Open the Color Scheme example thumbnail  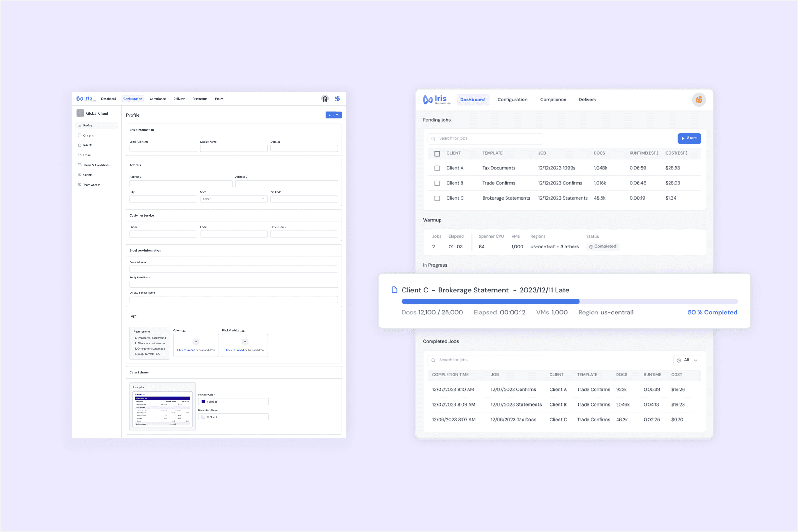click(x=163, y=410)
